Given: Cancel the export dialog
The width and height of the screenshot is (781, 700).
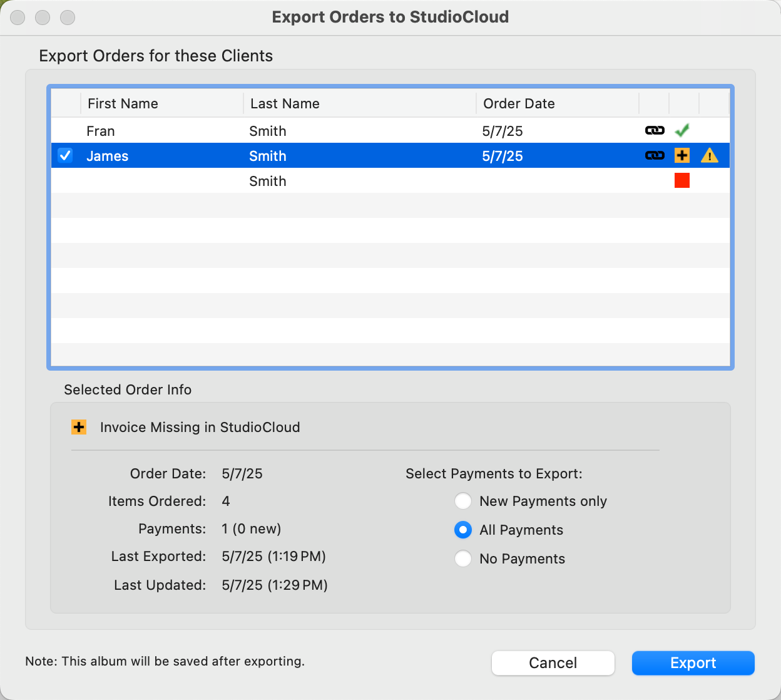Looking at the screenshot, I should 553,663.
